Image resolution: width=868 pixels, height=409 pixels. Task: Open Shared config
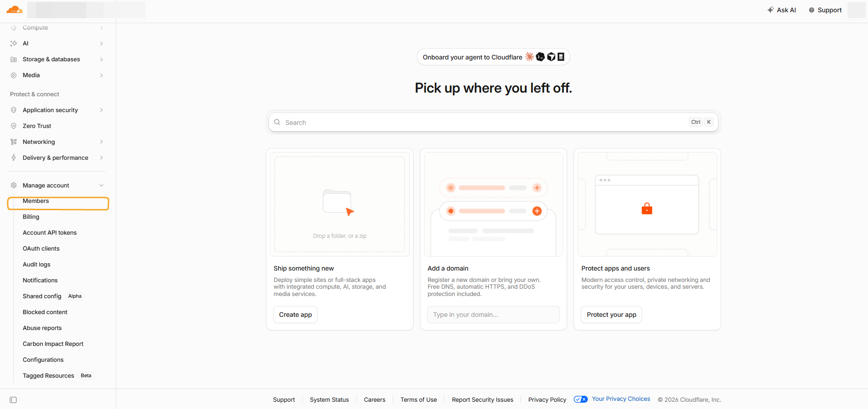[42, 296]
